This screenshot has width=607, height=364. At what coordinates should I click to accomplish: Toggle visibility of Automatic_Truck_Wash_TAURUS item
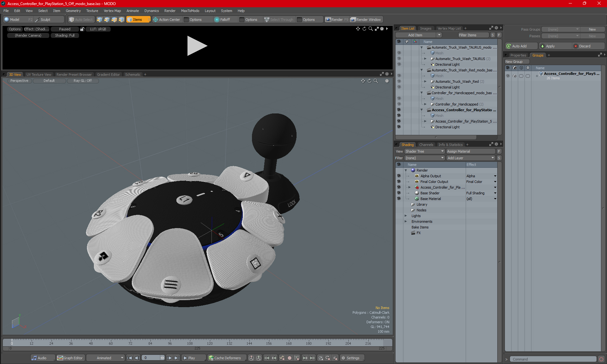(399, 58)
